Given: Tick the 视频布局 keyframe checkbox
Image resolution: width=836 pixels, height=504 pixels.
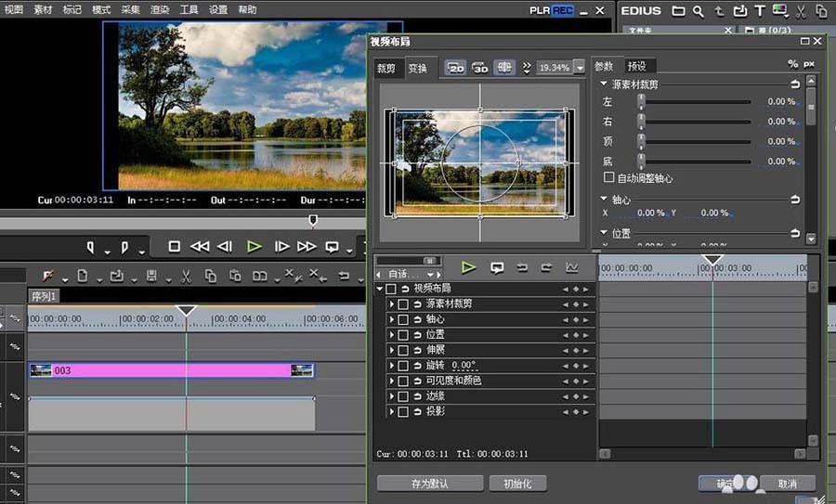Looking at the screenshot, I should 391,289.
